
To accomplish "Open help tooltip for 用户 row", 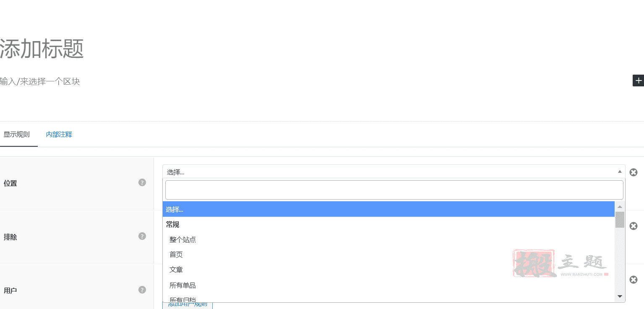I will pos(142,290).
